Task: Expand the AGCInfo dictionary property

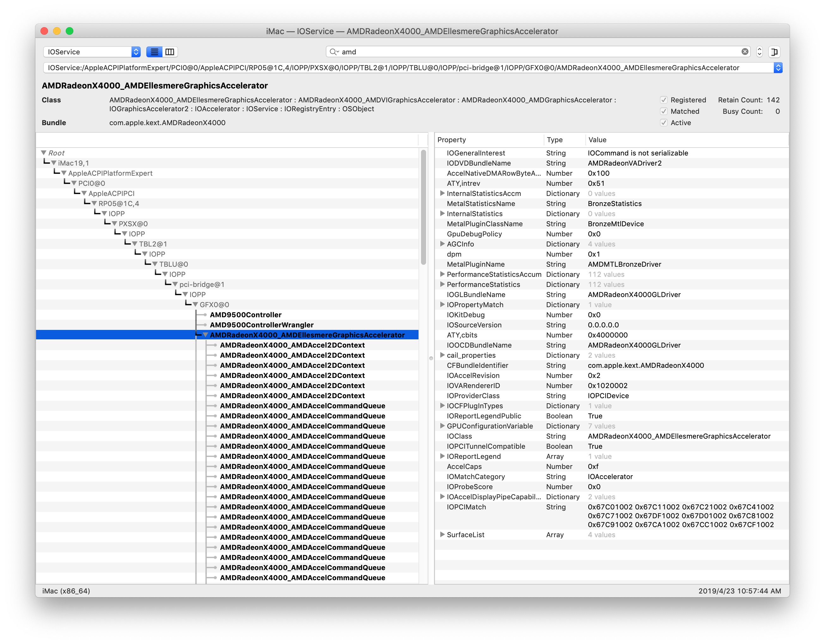Action: click(x=442, y=244)
